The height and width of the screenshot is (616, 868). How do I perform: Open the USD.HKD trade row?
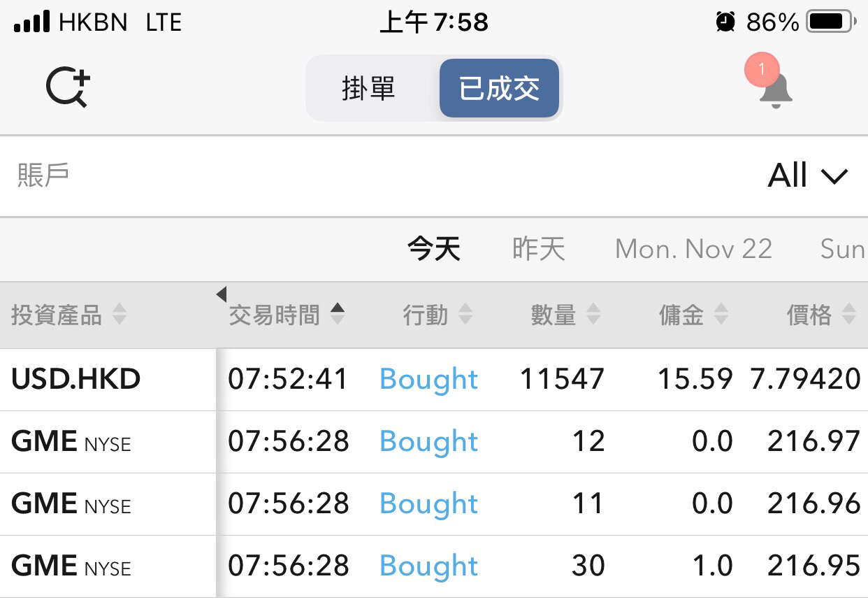point(434,380)
